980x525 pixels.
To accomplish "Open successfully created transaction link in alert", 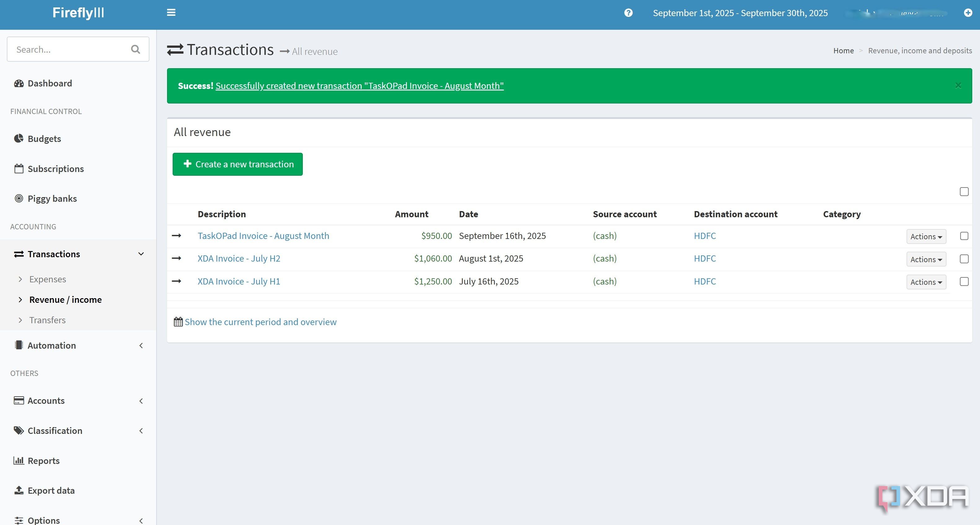I will click(x=360, y=86).
